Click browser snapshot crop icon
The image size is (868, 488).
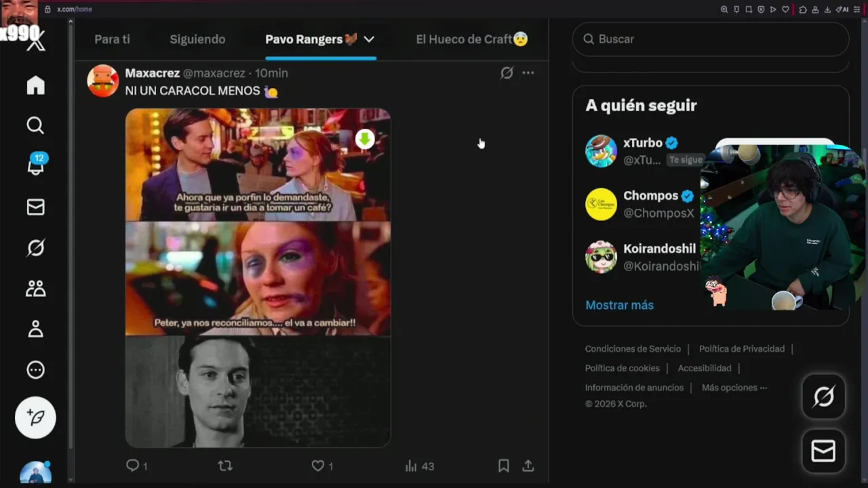point(749,9)
